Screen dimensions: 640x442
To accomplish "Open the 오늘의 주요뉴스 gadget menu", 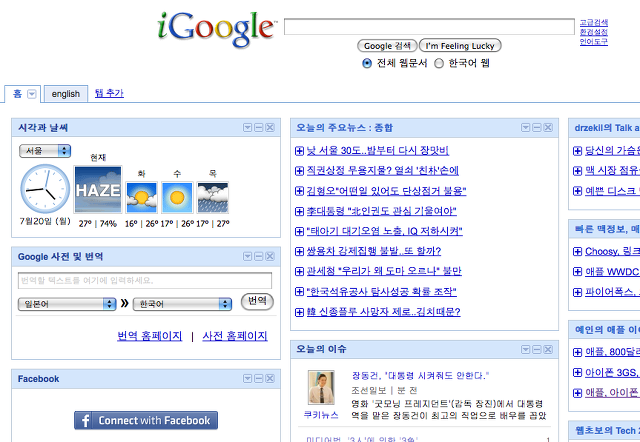I will click(526, 128).
